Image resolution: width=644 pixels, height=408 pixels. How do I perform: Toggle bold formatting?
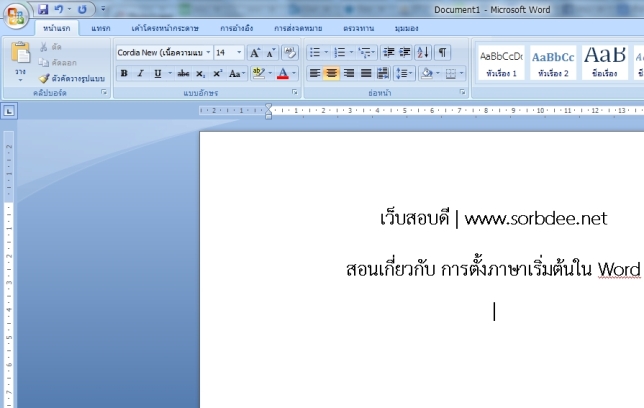124,74
